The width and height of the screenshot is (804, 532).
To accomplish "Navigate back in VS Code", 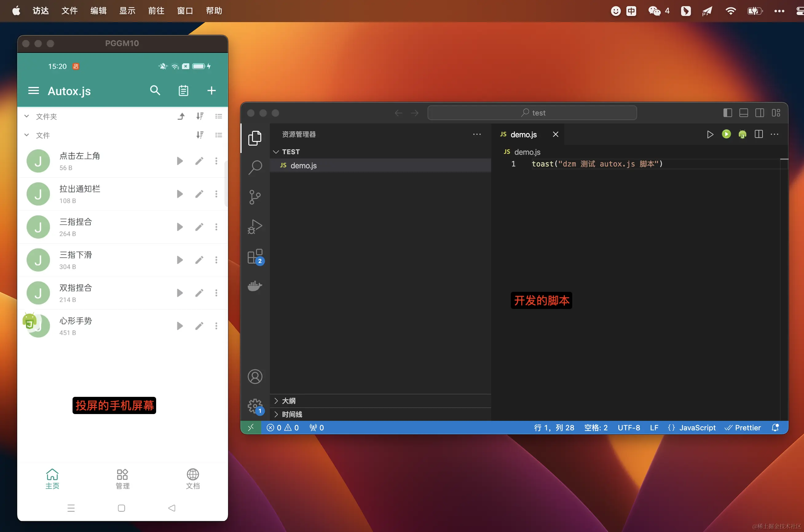I will click(x=398, y=113).
